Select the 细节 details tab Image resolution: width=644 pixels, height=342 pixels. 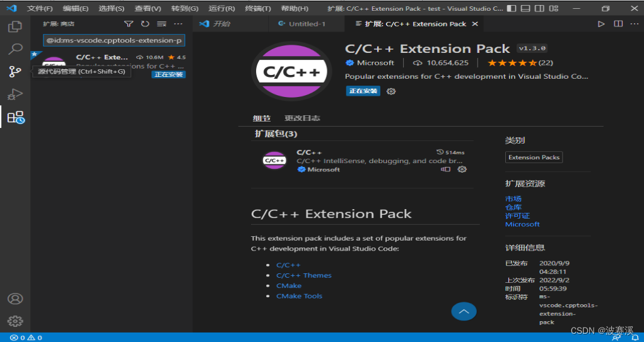(x=262, y=118)
